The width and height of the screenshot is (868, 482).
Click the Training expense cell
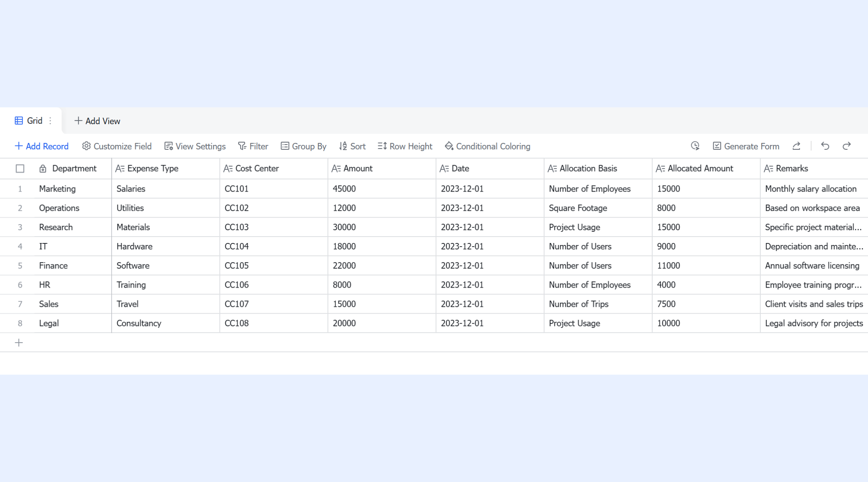click(x=166, y=285)
